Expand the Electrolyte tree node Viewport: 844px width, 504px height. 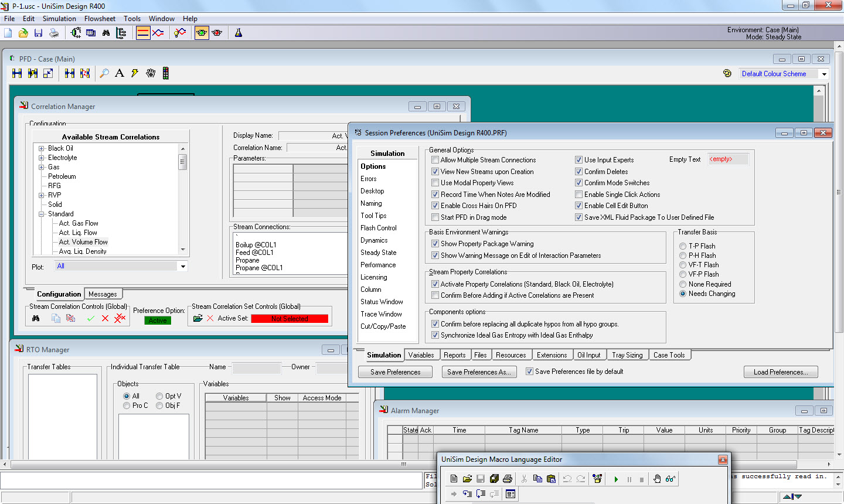click(x=42, y=158)
